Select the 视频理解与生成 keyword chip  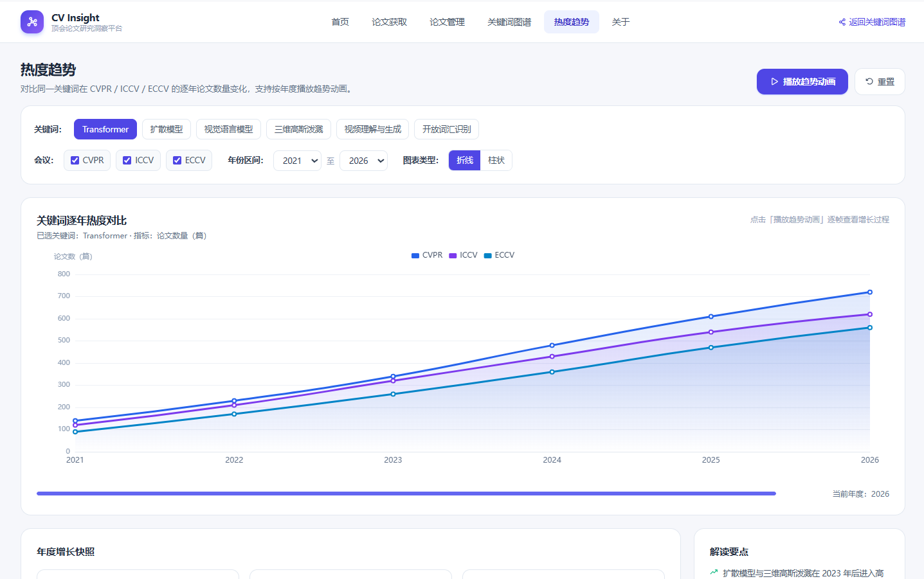pyautogui.click(x=373, y=129)
